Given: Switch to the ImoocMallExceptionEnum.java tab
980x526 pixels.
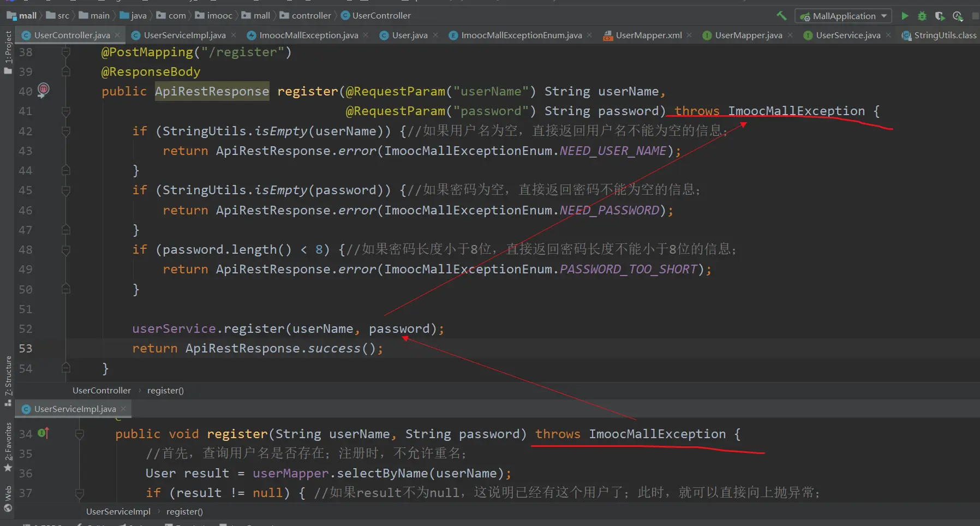Looking at the screenshot, I should pyautogui.click(x=521, y=35).
